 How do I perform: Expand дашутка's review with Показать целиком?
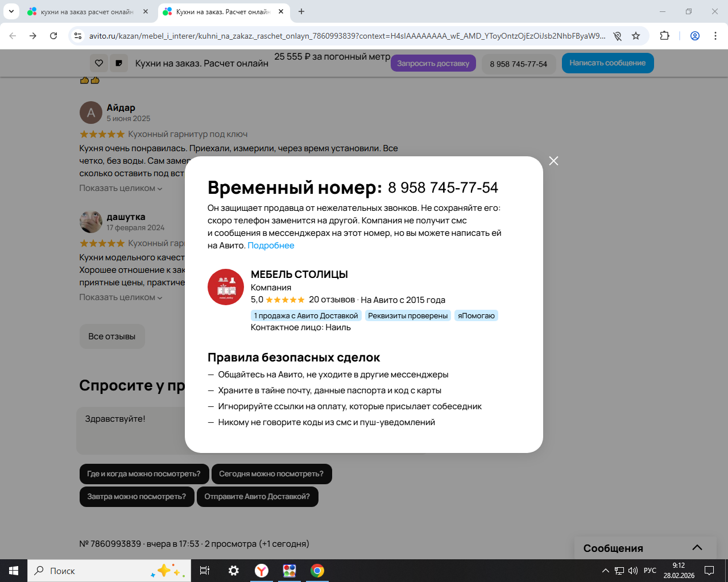[121, 297]
